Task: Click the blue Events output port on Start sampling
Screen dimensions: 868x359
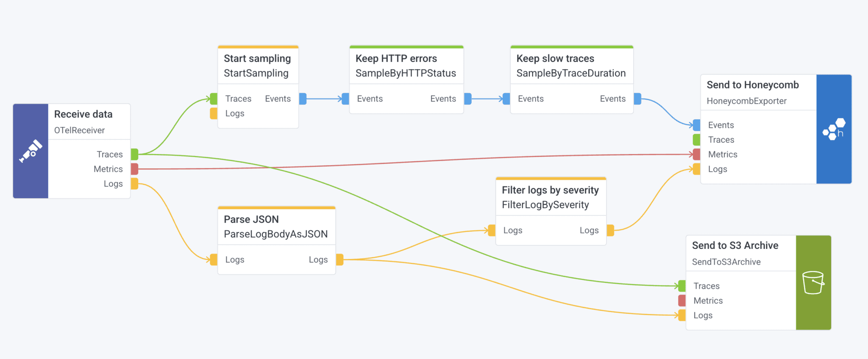Action: (303, 99)
